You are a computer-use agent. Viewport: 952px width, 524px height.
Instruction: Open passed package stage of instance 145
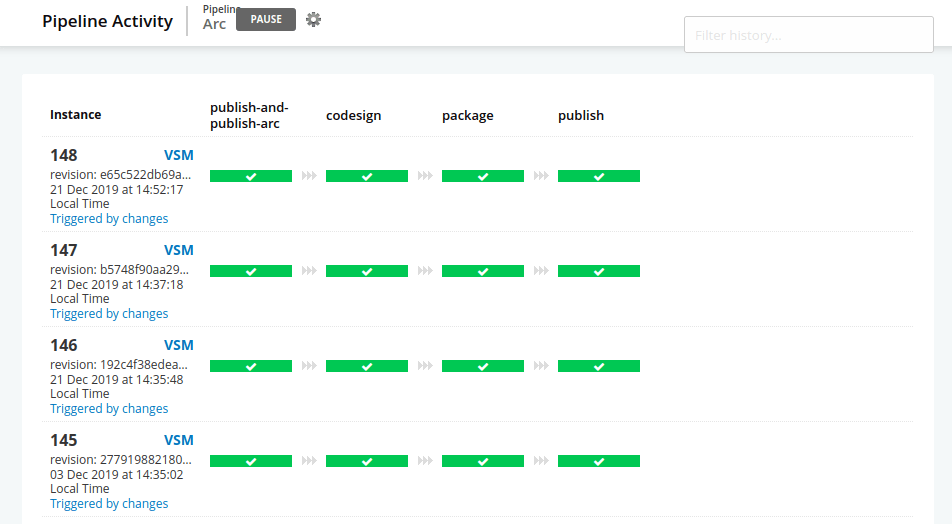point(483,461)
